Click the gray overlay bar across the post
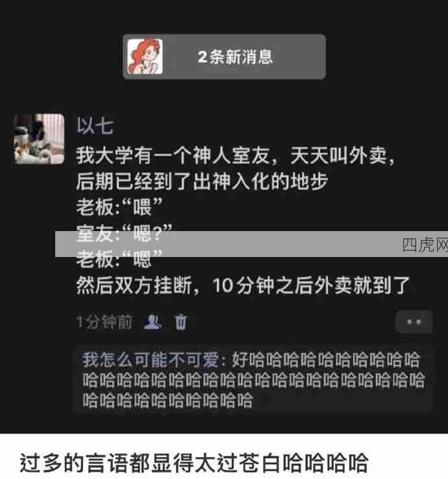Image resolution: width=448 pixels, height=479 pixels. pos(251,244)
